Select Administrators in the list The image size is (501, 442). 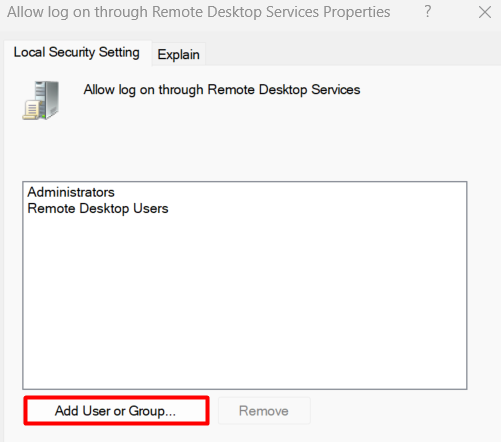[x=71, y=192]
